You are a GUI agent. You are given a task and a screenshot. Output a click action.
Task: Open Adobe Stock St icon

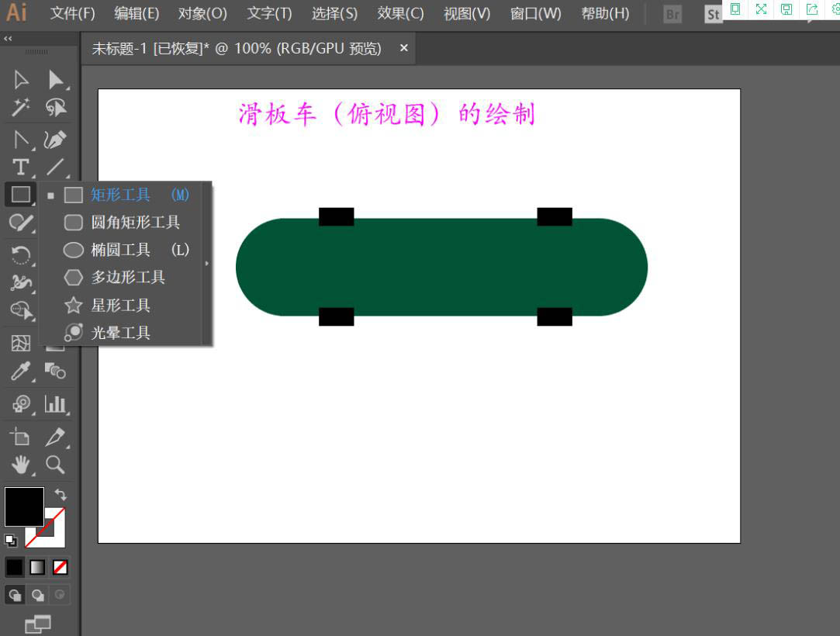click(x=713, y=14)
